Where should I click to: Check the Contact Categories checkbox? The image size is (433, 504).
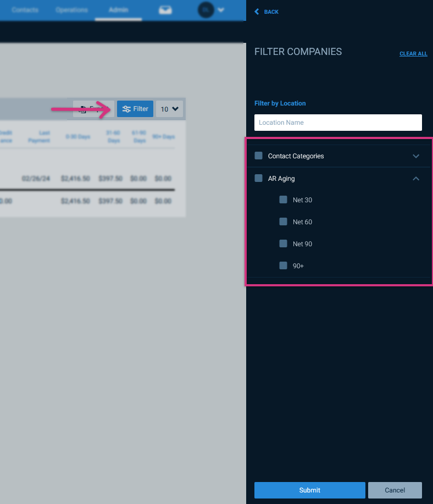[x=258, y=156]
